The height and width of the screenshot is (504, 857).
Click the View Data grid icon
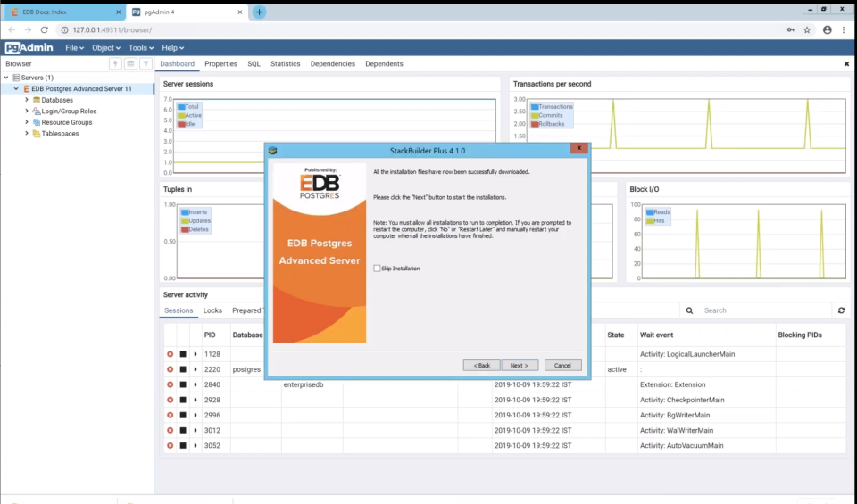click(130, 64)
